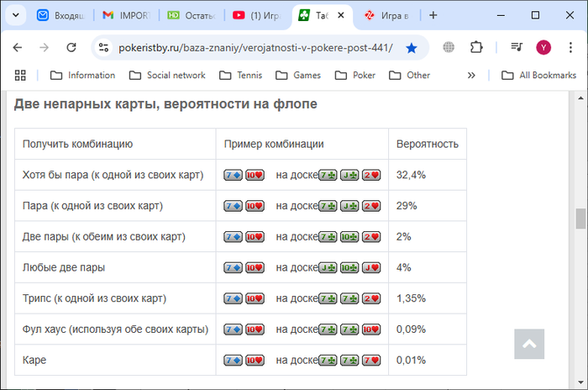Open the apps grid icon in bookmarks bar

[20, 75]
